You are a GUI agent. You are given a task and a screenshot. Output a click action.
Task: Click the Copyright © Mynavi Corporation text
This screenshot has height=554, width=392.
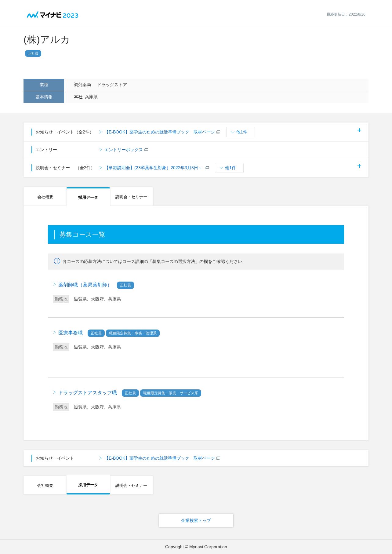196,547
